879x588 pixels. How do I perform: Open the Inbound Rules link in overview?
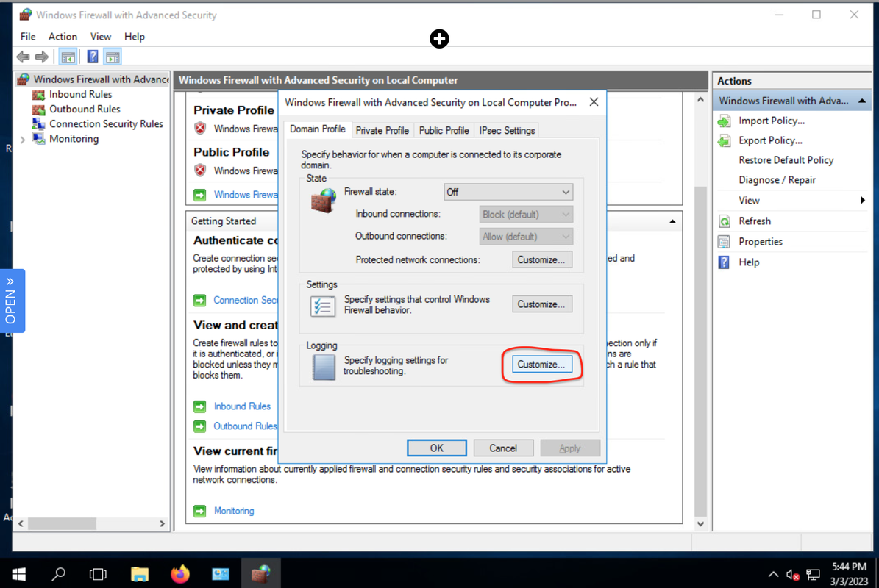pos(242,406)
